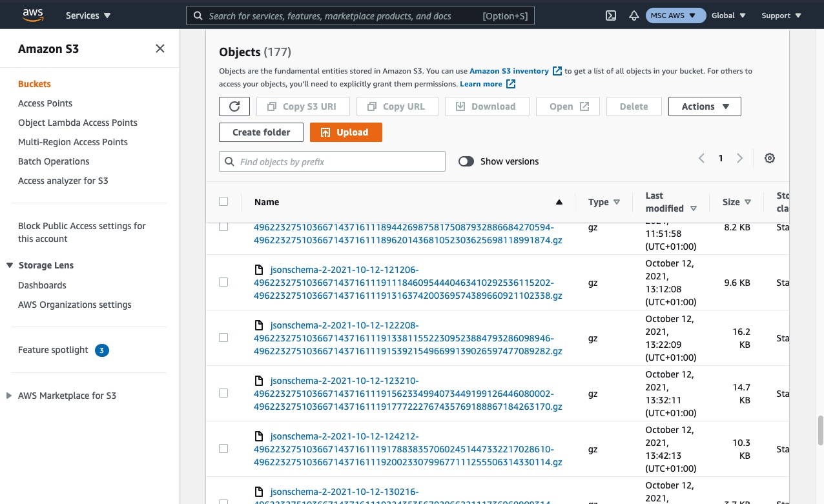The image size is (824, 504).
Task: Expand the Services menu
Action: [88, 15]
